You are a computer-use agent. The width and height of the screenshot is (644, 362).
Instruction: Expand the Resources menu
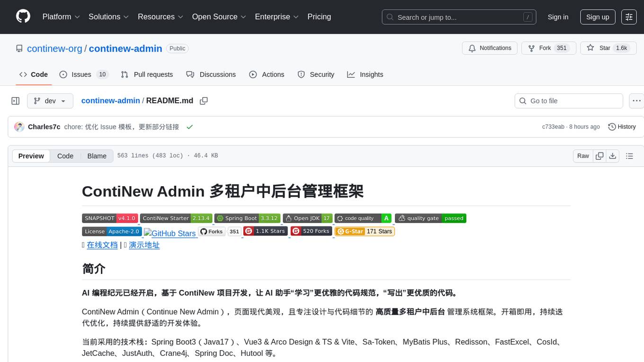coord(161,17)
